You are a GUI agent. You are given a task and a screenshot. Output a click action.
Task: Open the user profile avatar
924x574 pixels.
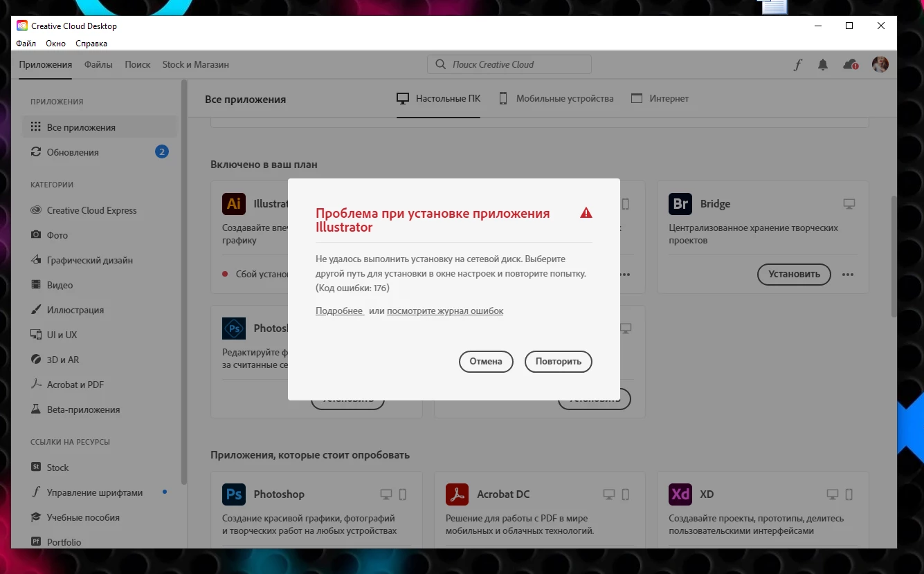pyautogui.click(x=880, y=64)
